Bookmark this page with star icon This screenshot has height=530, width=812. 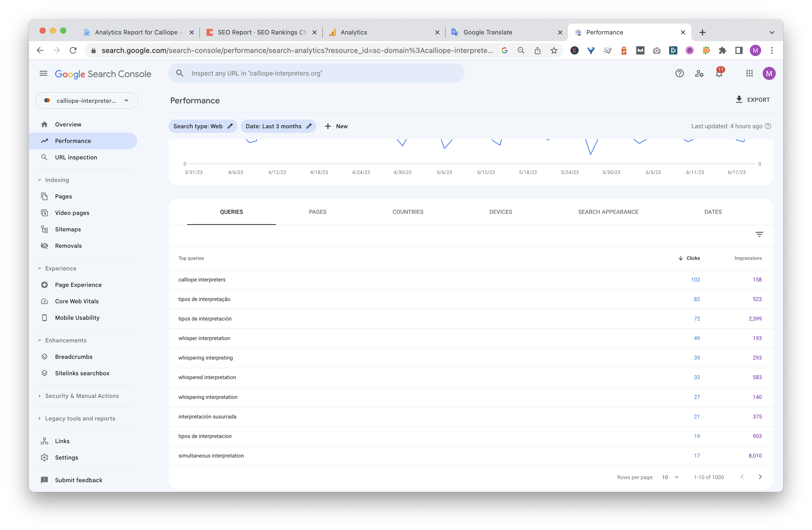pos(554,51)
